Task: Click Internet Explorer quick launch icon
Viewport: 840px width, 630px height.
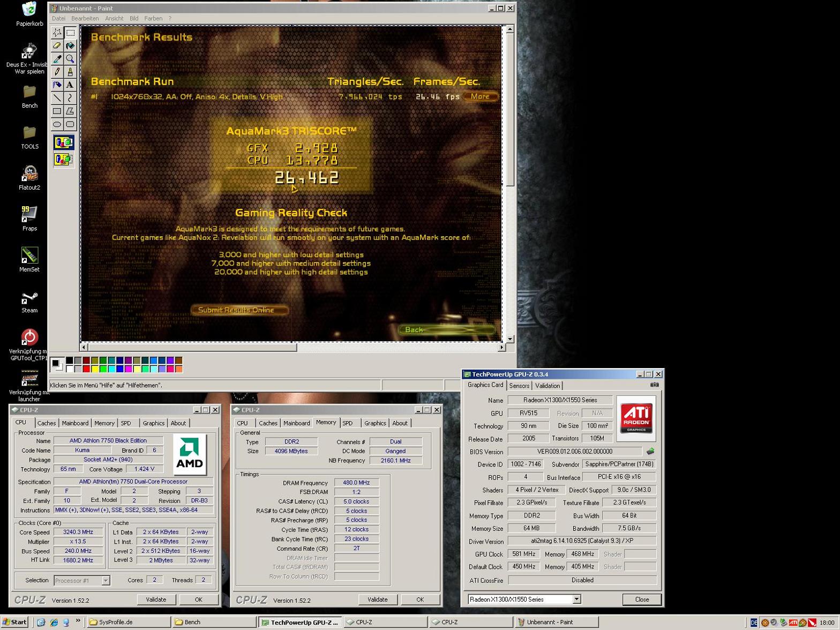Action: (x=54, y=622)
